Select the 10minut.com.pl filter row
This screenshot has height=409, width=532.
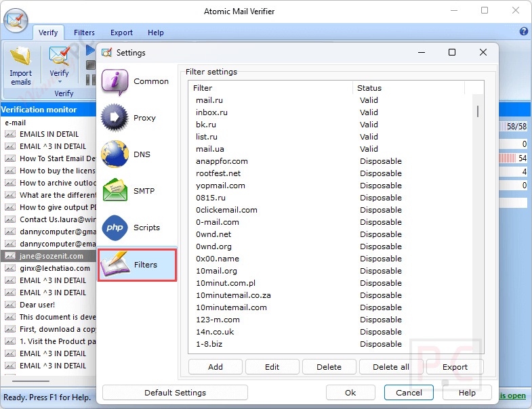tap(331, 284)
